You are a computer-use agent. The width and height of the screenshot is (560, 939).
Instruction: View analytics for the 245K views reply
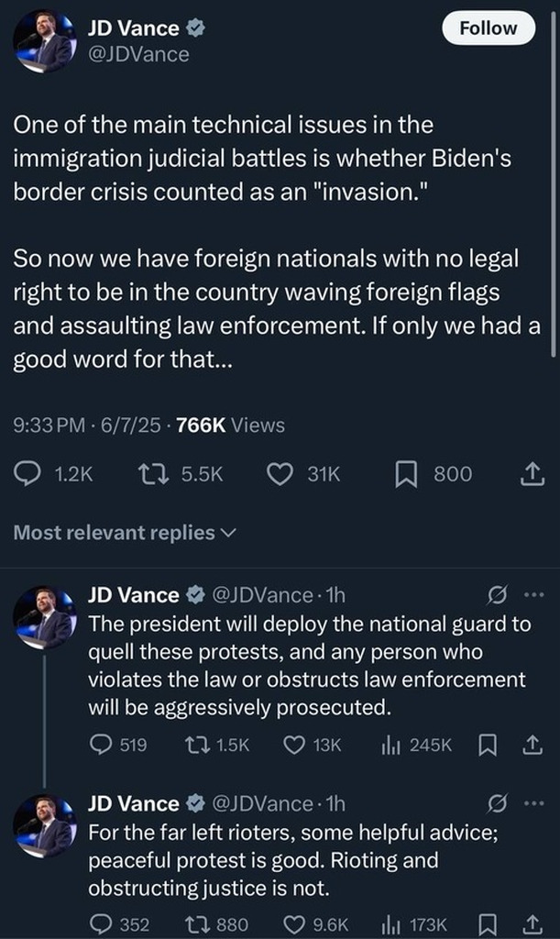point(390,746)
